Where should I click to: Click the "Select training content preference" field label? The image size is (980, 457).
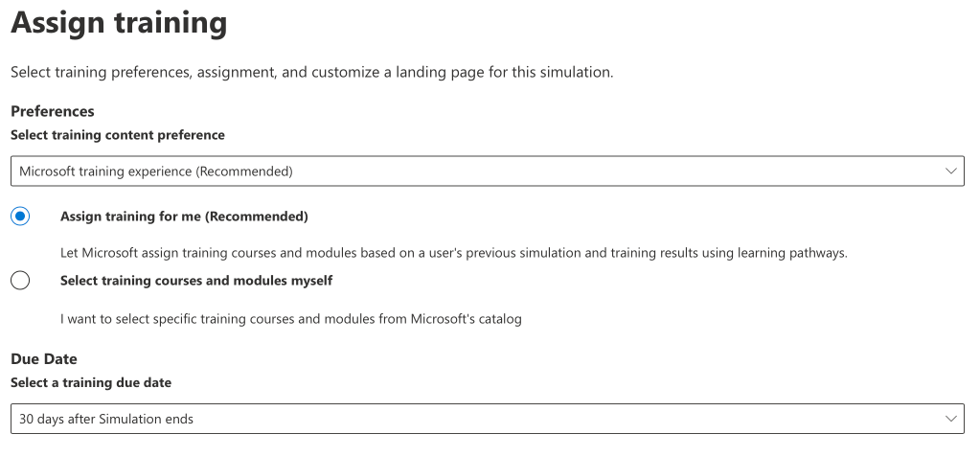pos(118,135)
